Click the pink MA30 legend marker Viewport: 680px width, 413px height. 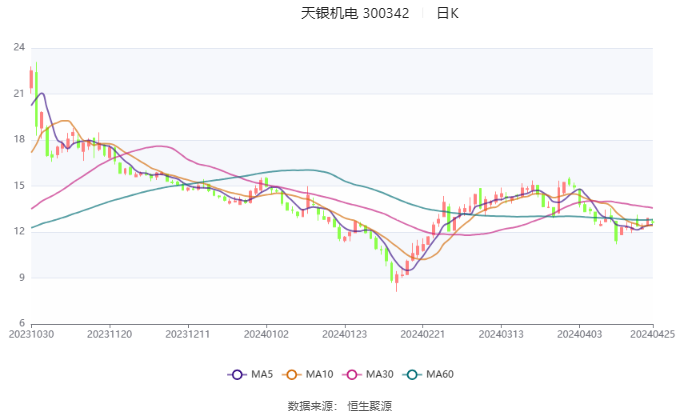(x=353, y=374)
